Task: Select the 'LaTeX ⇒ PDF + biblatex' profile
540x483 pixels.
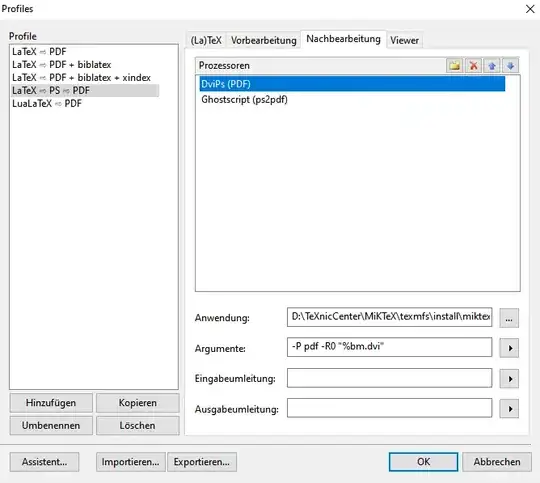Action: [x=62, y=65]
